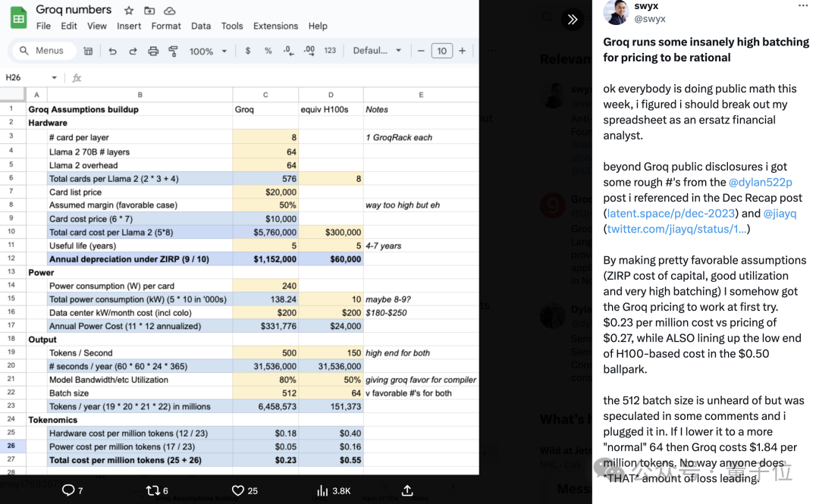Expand the Default font dropdown
Viewport: 819px width, 504px height.
(x=377, y=51)
